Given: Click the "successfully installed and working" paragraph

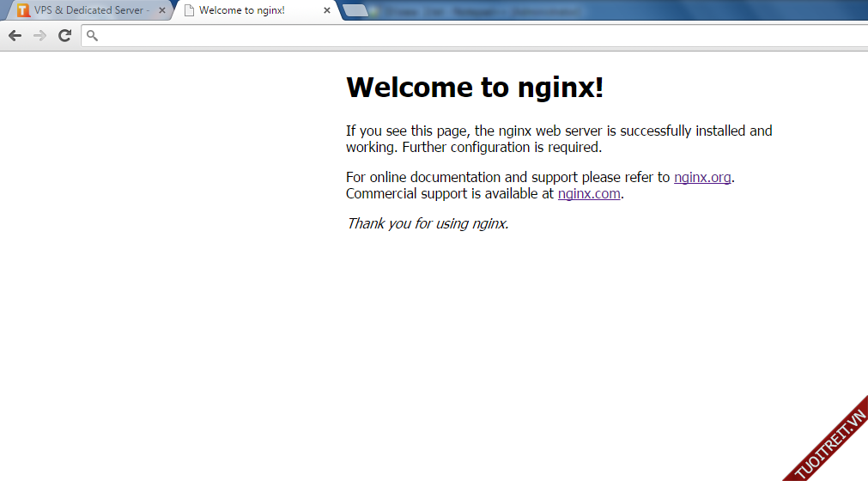Looking at the screenshot, I should tap(558, 139).
